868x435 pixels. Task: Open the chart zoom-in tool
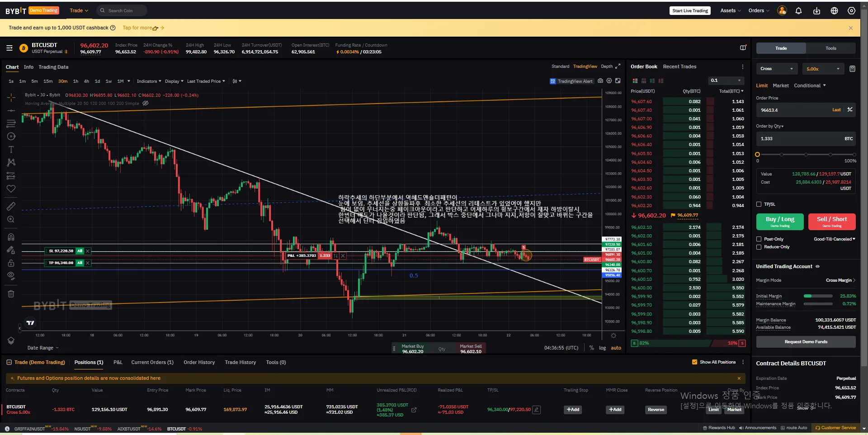tap(11, 219)
